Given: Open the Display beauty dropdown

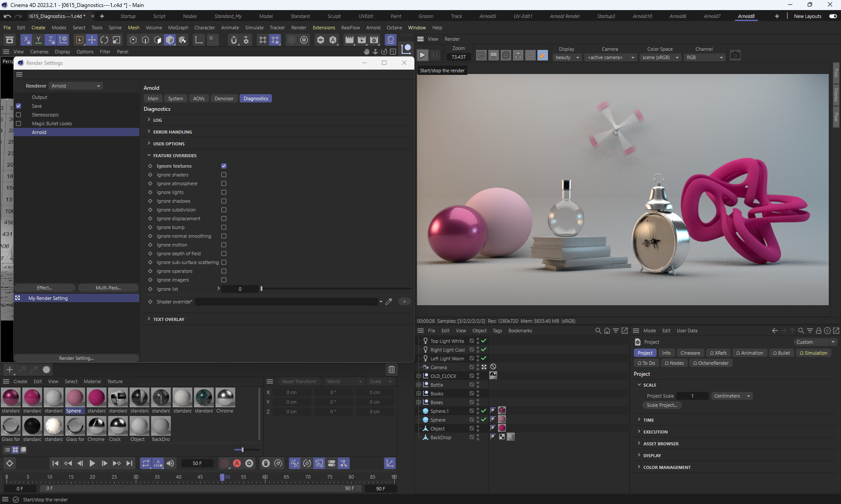Looking at the screenshot, I should [567, 57].
